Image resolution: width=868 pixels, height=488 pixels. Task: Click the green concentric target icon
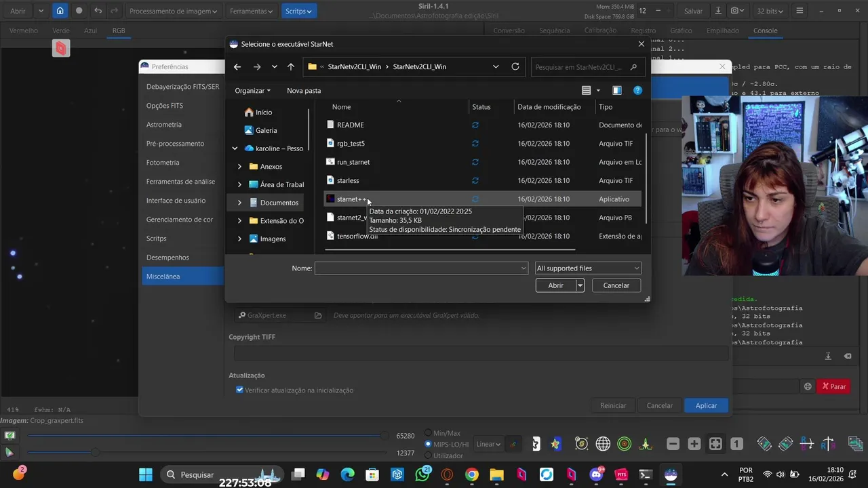625,444
